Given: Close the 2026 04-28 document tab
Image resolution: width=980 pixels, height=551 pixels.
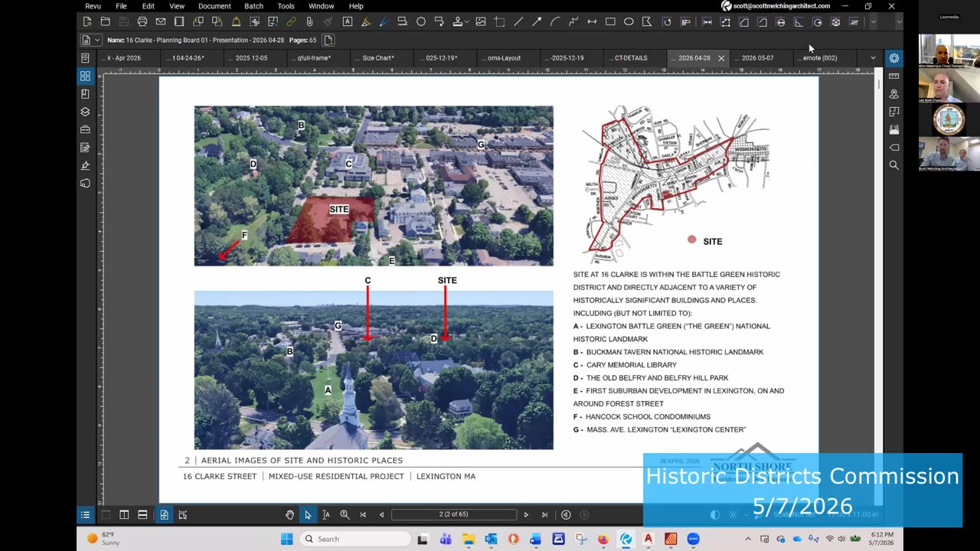Looking at the screenshot, I should click(x=721, y=58).
